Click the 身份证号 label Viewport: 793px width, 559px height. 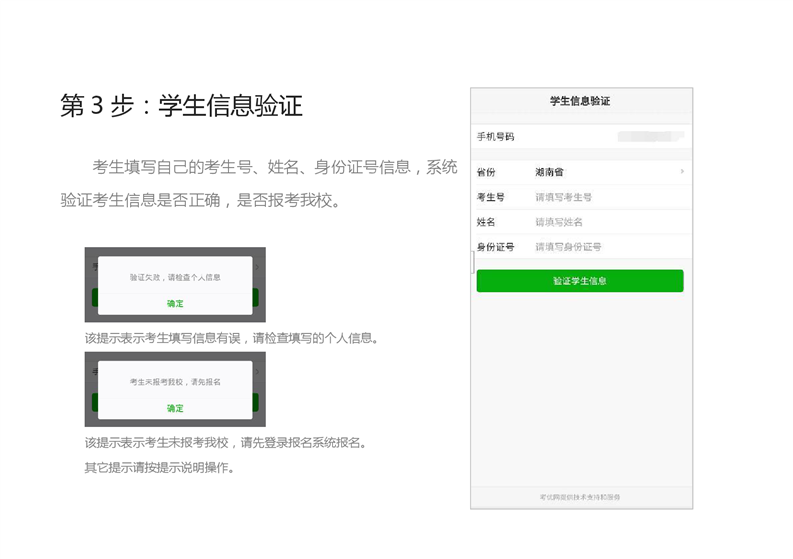(495, 247)
